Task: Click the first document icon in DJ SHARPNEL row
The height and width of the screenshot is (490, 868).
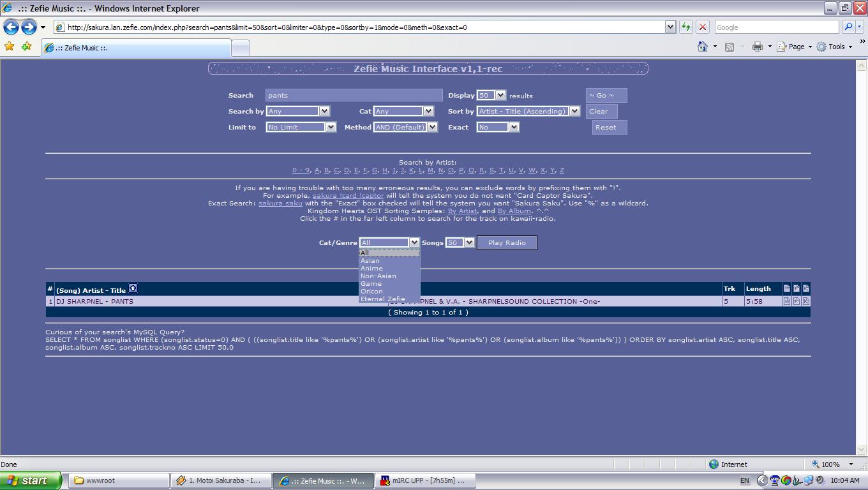Action: [x=786, y=301]
